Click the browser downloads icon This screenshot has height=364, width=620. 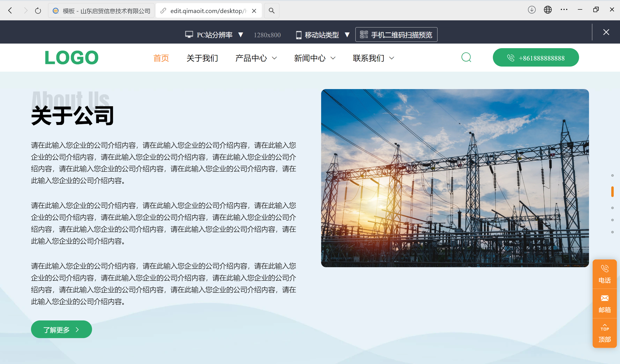coord(531,10)
